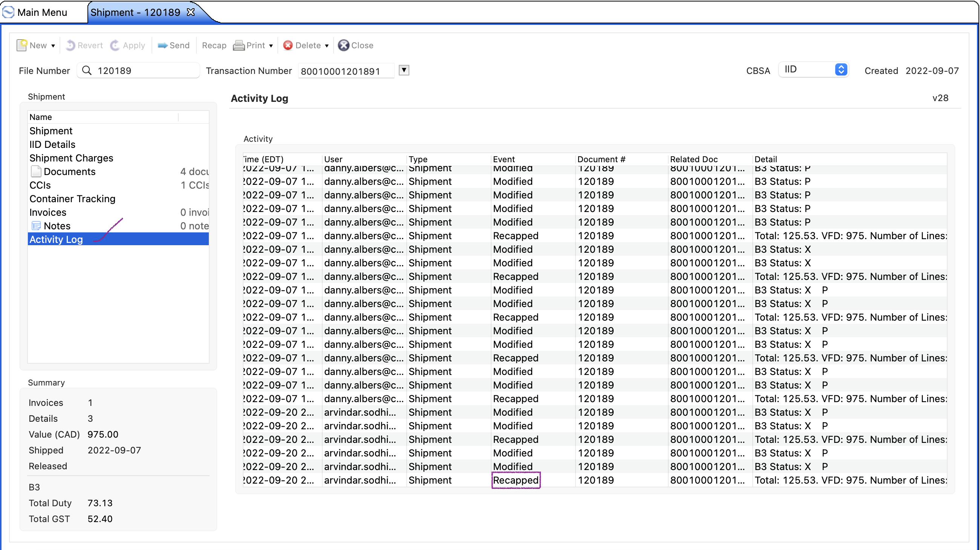Click the Revert arrow icon
This screenshot has height=550, width=980.
[x=70, y=45]
